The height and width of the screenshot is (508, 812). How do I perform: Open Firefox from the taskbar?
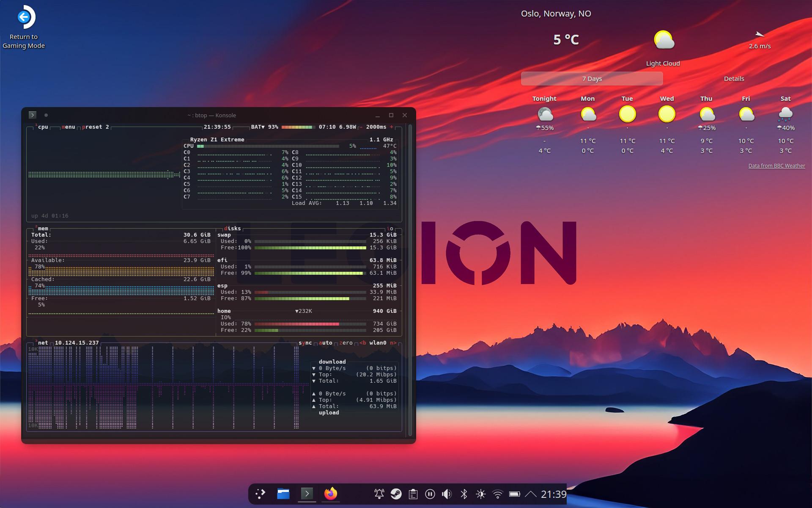(x=330, y=494)
